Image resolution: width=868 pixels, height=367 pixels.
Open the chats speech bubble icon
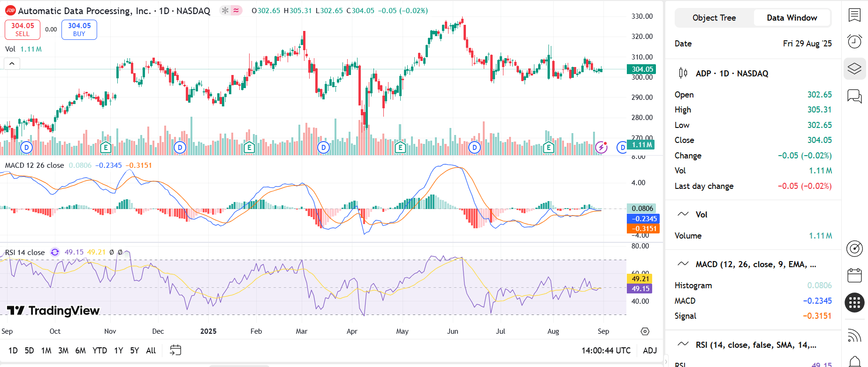tap(854, 96)
